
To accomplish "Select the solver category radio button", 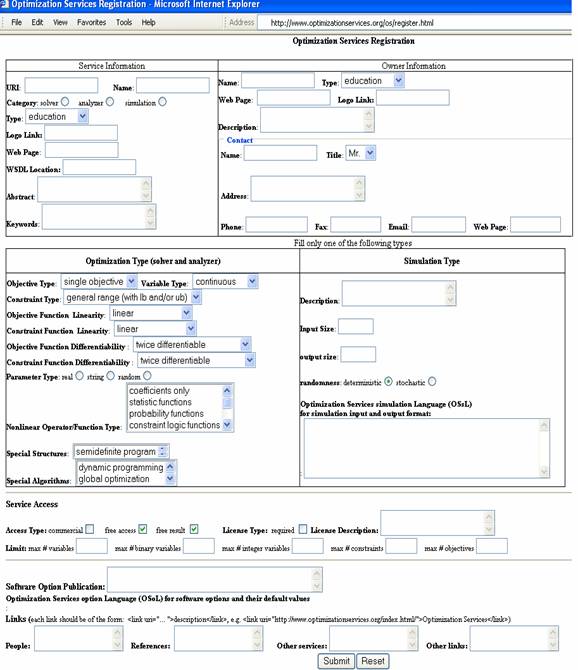I will click(x=65, y=102).
